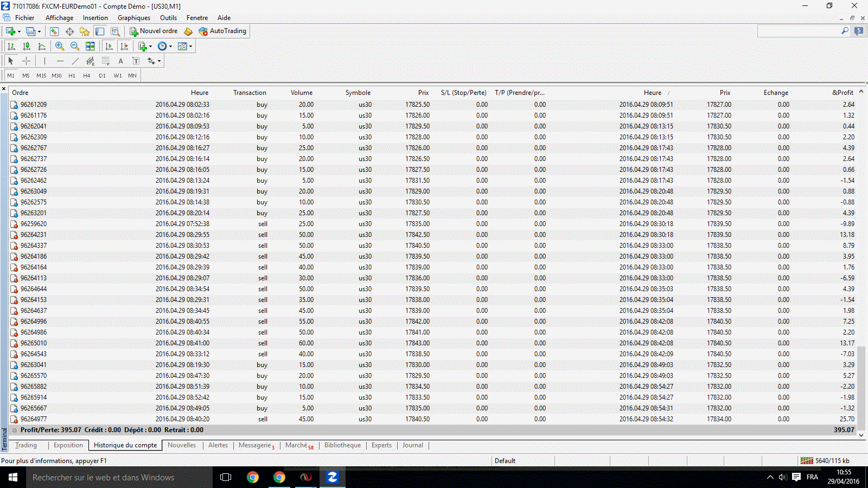
Task: Click the Zoom Out magnifier icon
Action: pos(75,46)
